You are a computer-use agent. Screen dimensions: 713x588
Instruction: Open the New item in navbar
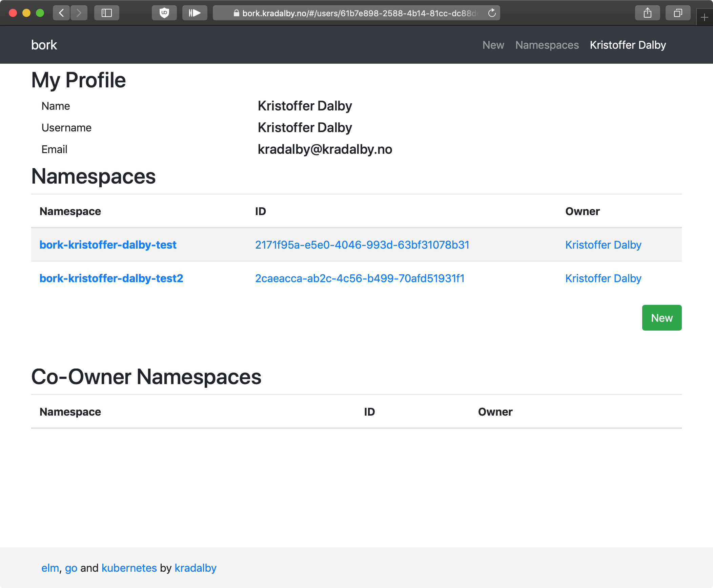click(493, 45)
